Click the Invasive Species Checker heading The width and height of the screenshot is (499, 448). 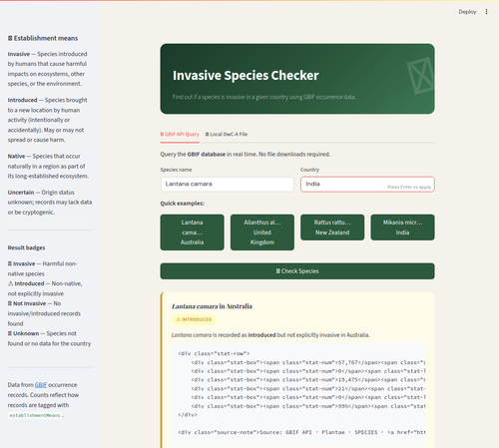click(246, 76)
